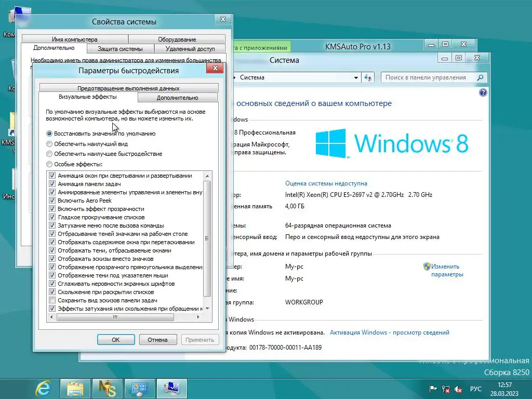Screen dimensions: 532x399
Task: Close the Параметры быстродействия dialog
Action: click(215, 68)
